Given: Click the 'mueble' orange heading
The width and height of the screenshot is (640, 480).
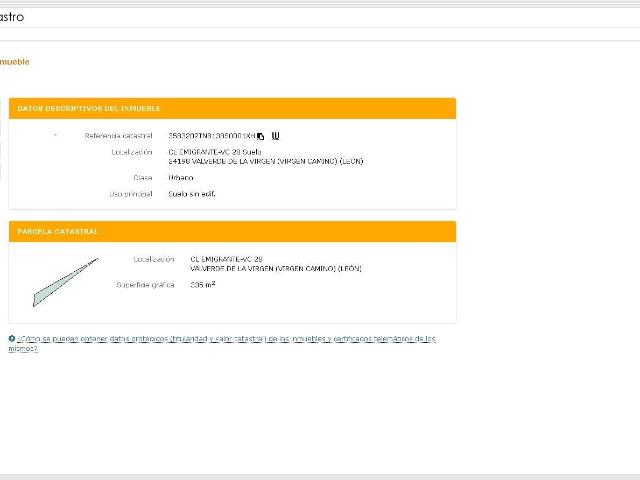Looking at the screenshot, I should click(x=15, y=62).
